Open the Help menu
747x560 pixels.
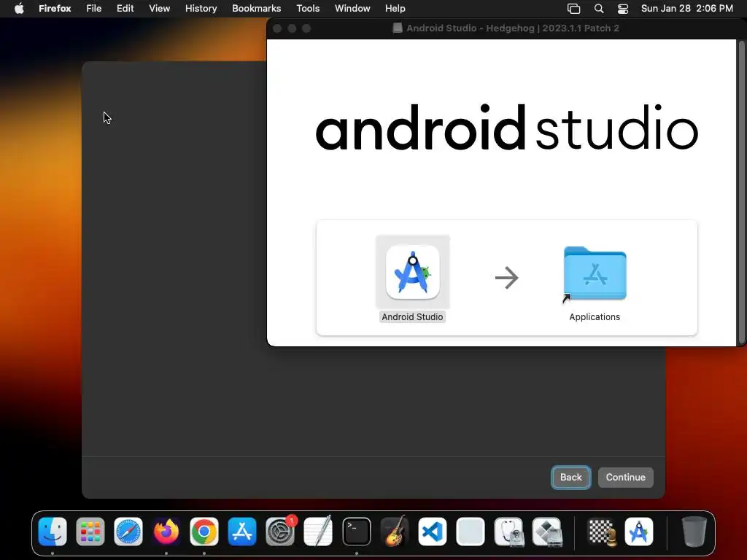click(x=395, y=9)
